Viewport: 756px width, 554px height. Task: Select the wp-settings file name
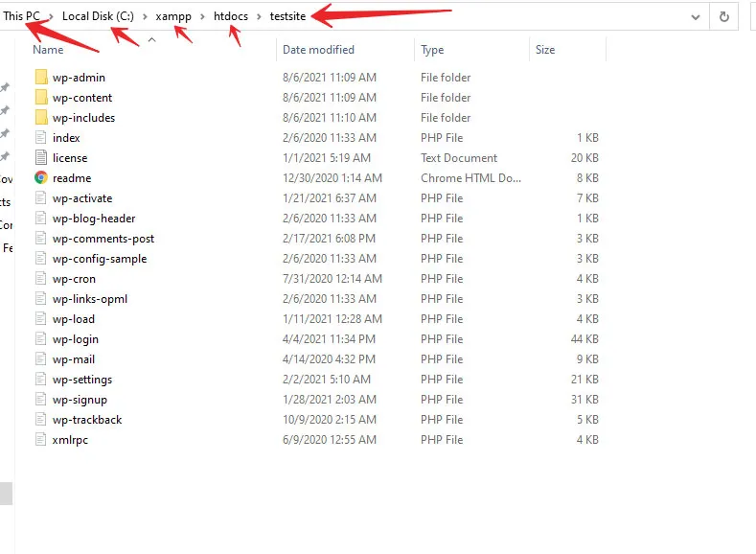coord(82,380)
